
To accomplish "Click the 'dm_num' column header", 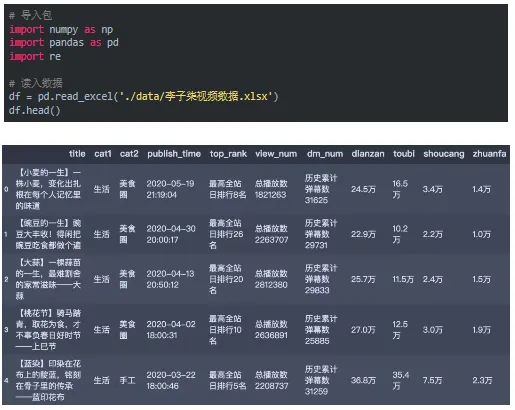I will [x=325, y=154].
